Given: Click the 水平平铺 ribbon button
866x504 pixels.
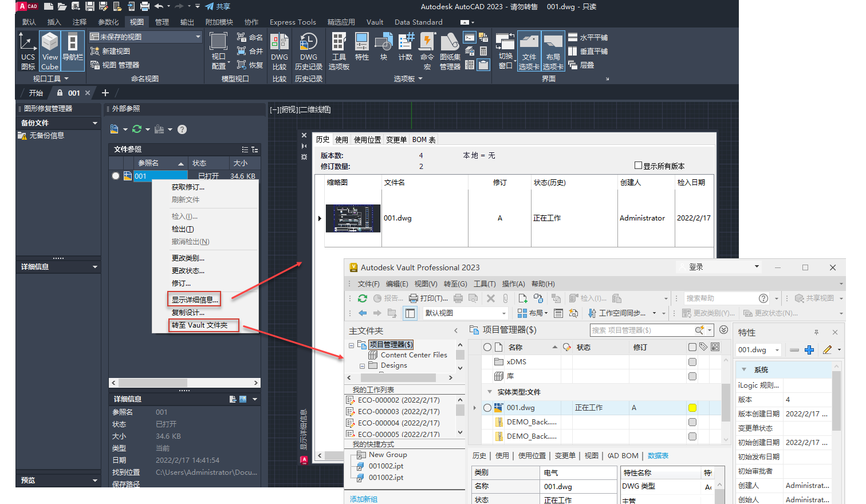Looking at the screenshot, I should [588, 37].
